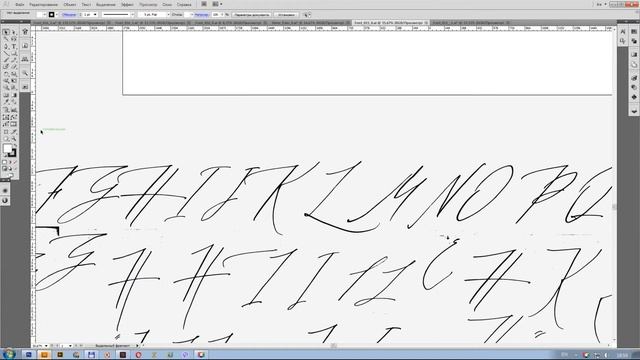Click the Установки button
Screen dimensions: 640x360
point(286,15)
